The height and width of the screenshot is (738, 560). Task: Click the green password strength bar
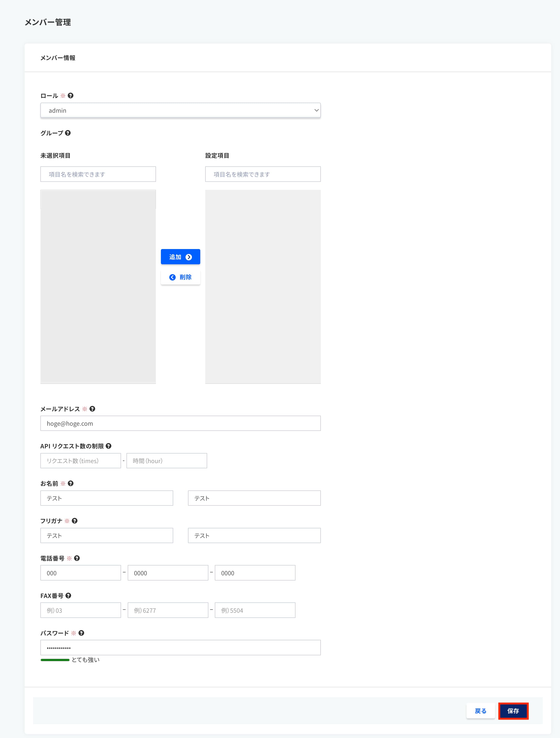click(x=55, y=659)
